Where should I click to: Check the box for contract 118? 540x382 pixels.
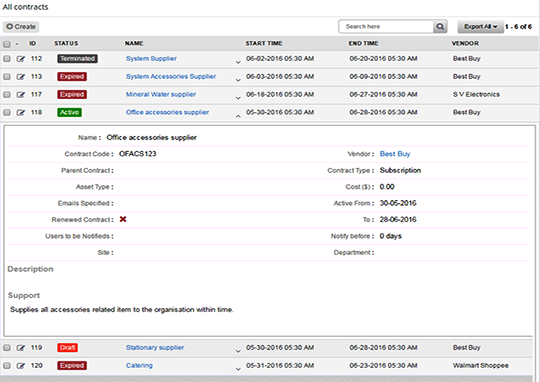tap(7, 113)
